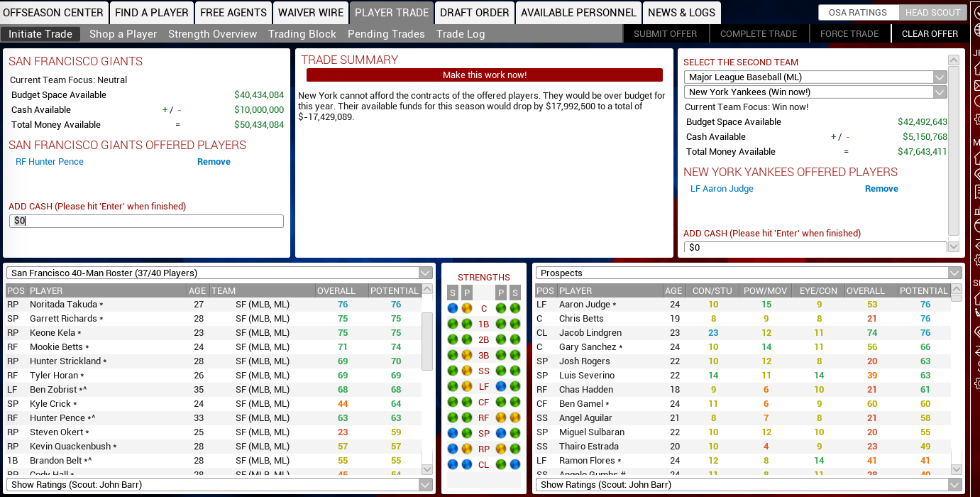
Task: Select Jacob Lindgren in the Prospects list
Action: coord(743,333)
